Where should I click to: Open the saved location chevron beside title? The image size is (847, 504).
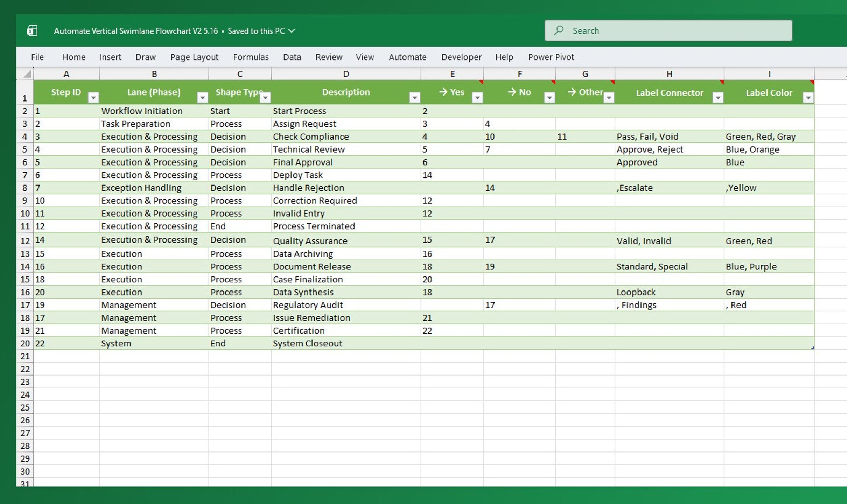pos(292,31)
